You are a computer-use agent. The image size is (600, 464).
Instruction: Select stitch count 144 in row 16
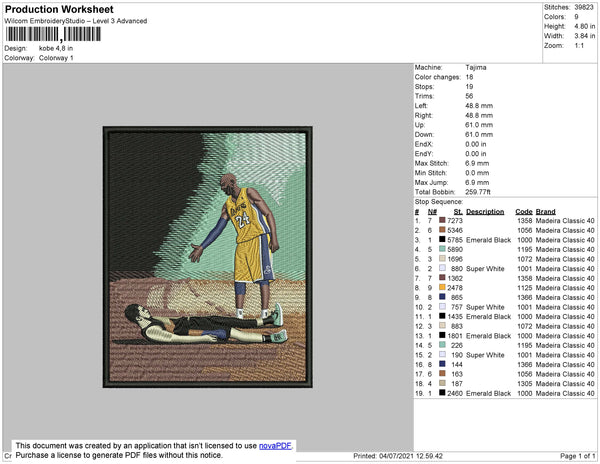pos(457,365)
